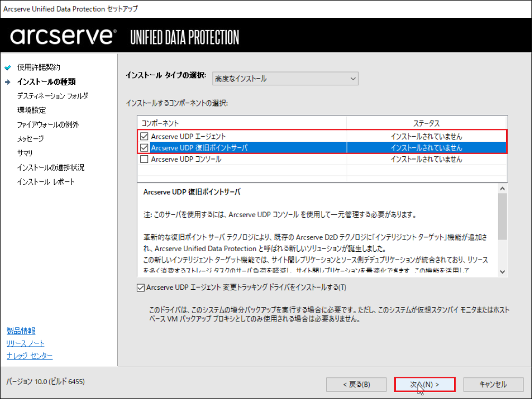Click the 環境設定 step in the sidebar
This screenshot has width=532, height=399.
point(32,110)
